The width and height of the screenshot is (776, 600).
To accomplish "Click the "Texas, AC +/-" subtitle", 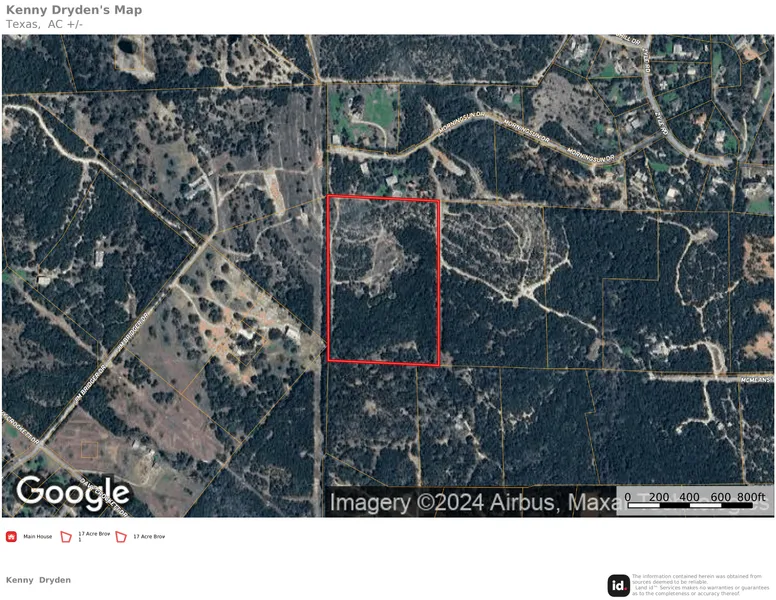I will 44,24.
